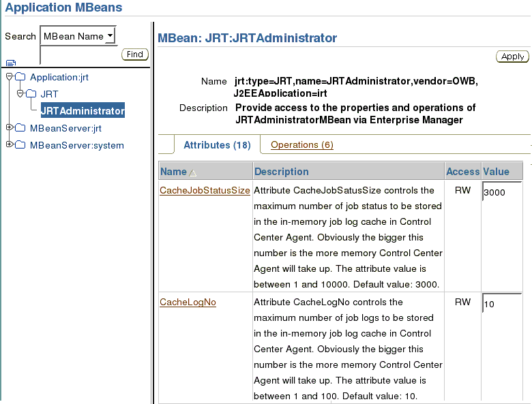The width and height of the screenshot is (532, 404).
Task: Click the CacheJobStatusSize value field
Action: tap(501, 193)
